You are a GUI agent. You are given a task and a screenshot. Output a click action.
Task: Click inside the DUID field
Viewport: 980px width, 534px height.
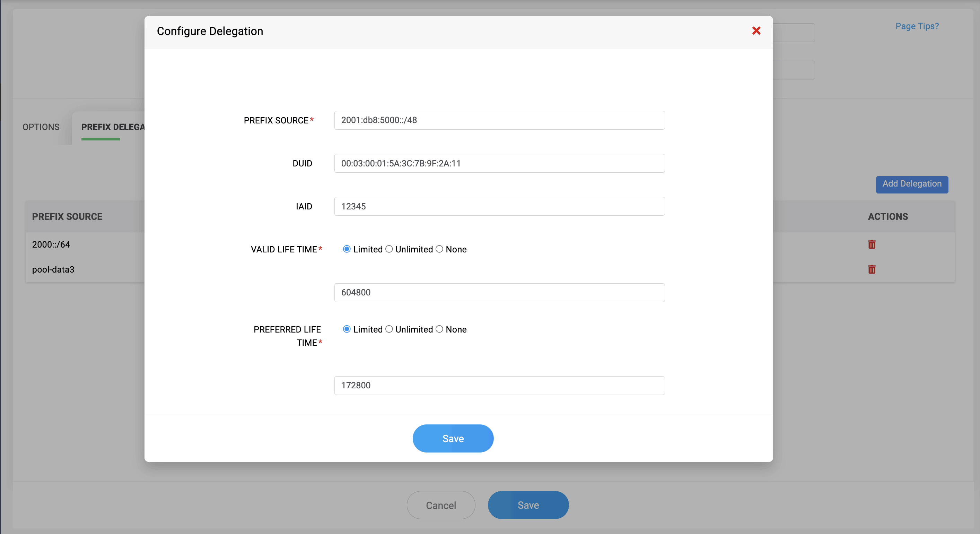(x=499, y=163)
